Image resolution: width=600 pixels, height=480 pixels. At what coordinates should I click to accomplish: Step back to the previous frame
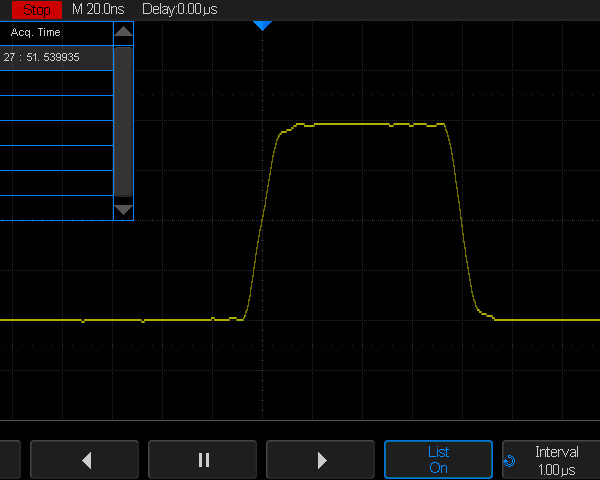pyautogui.click(x=87, y=460)
